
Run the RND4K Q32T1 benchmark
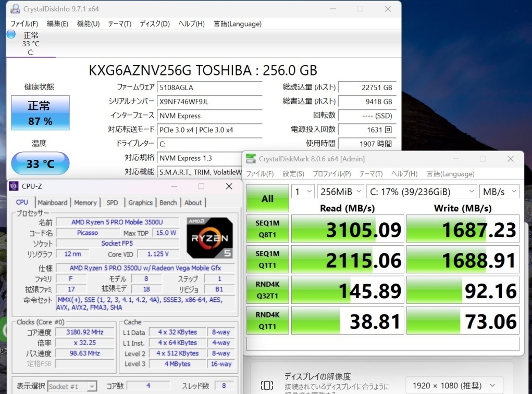[x=268, y=290]
